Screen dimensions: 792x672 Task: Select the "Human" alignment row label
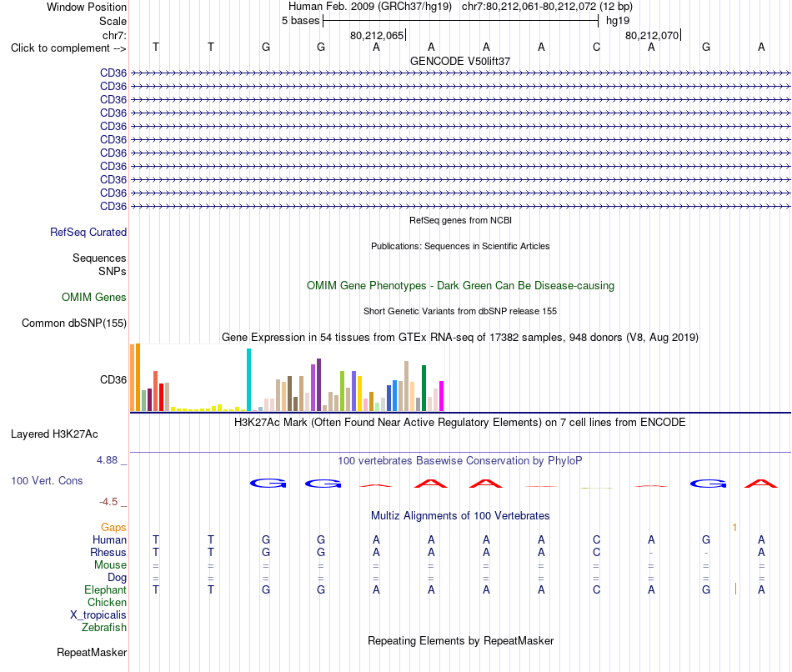tap(109, 539)
